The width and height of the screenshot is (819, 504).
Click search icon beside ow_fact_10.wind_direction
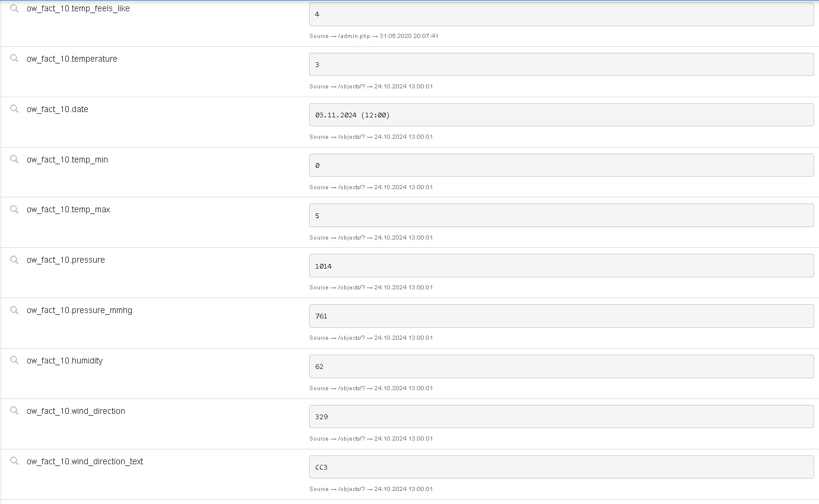click(x=14, y=410)
